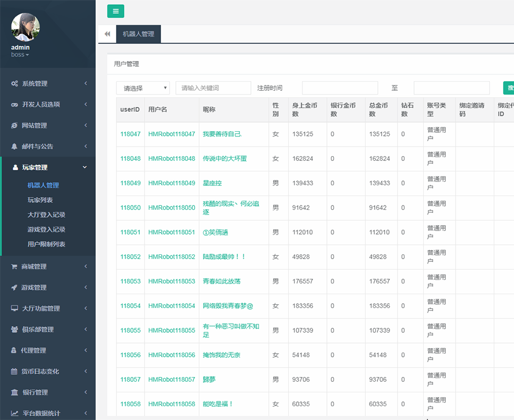Select 玩家列表 in the sidebar submenu
Image resolution: width=514 pixels, height=420 pixels.
[40, 200]
